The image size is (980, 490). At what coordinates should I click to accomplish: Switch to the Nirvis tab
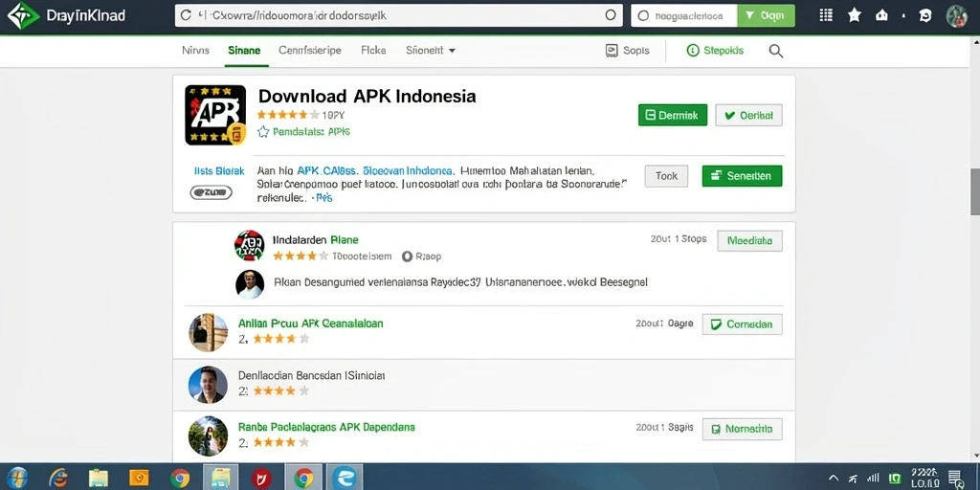[195, 51]
